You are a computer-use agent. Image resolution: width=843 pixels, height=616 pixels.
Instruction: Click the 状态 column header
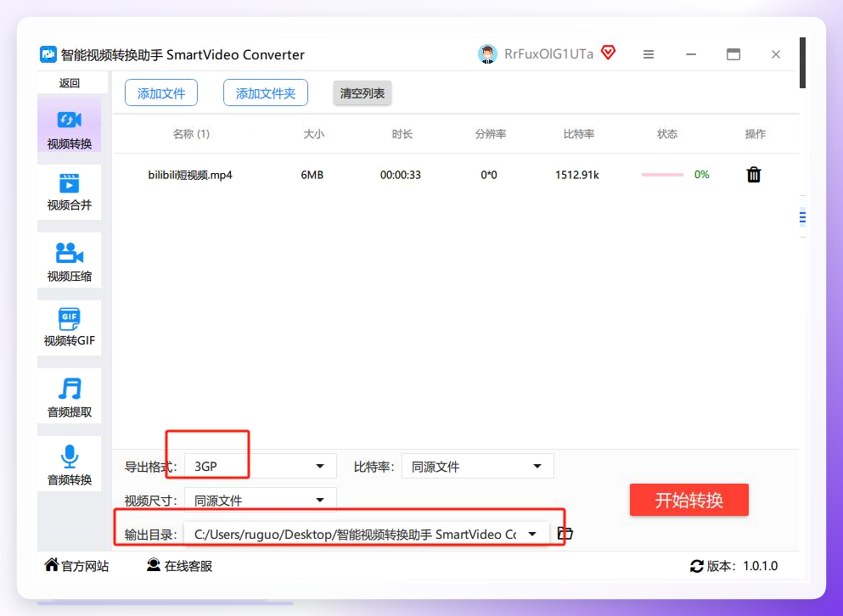pyautogui.click(x=667, y=134)
